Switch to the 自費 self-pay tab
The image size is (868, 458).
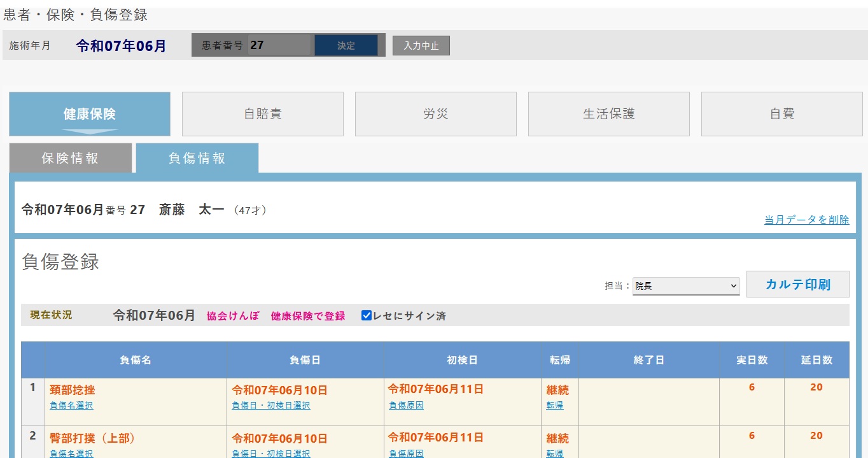click(x=781, y=113)
